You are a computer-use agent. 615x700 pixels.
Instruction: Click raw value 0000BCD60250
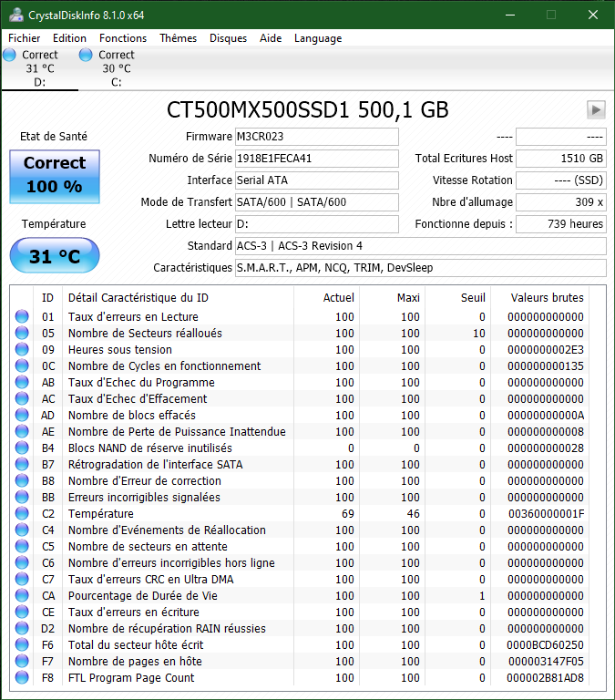545,644
